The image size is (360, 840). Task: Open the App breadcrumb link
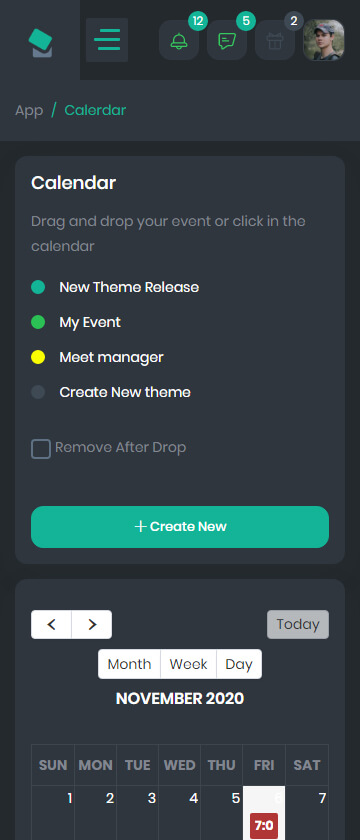29,110
